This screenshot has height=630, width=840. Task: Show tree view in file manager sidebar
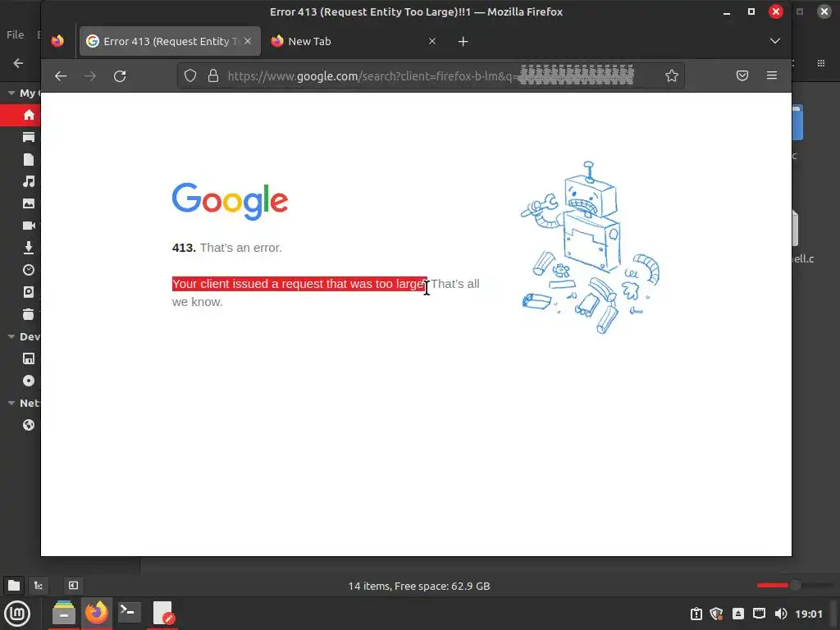tap(39, 586)
